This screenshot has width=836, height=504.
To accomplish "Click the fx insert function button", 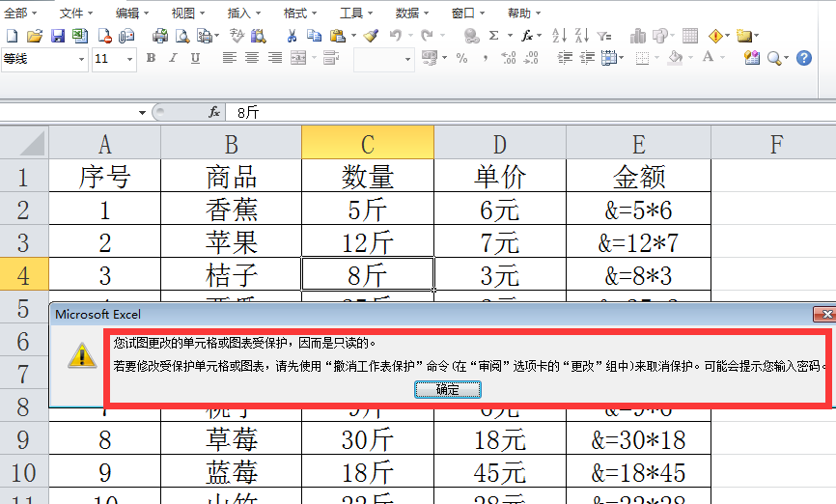I will click(x=214, y=113).
